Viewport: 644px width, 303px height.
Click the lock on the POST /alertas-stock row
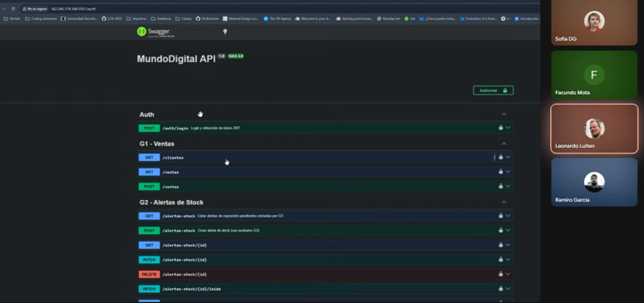pos(501,230)
